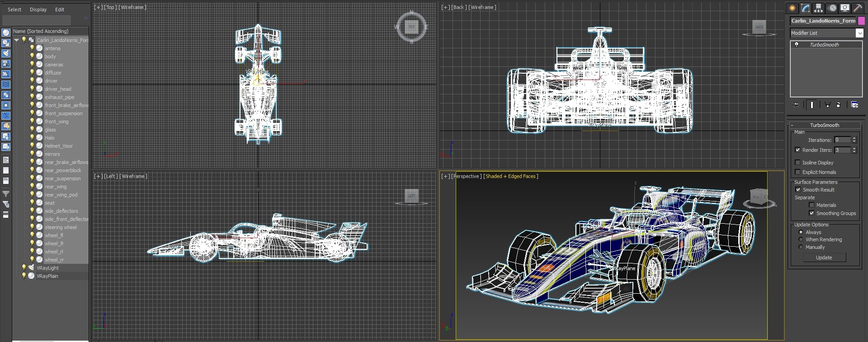Click the scene explorer search field
This screenshot has width=868, height=342.
click(37, 20)
